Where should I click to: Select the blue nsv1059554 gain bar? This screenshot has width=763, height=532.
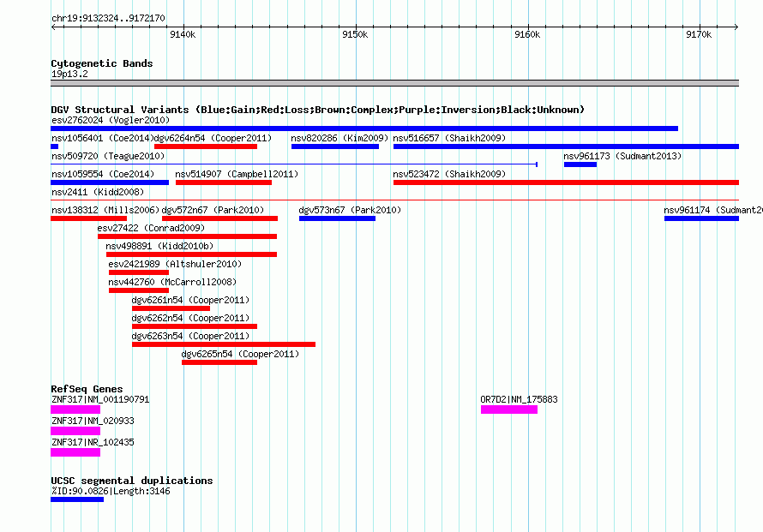(110, 182)
